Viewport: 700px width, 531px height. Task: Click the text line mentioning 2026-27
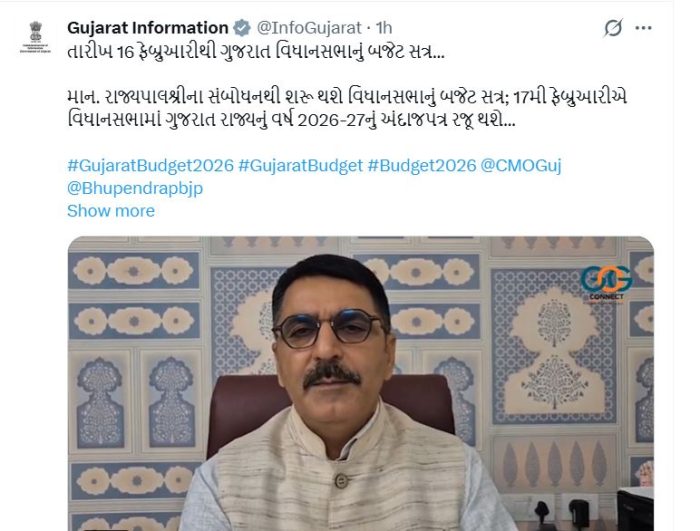pos(291,120)
